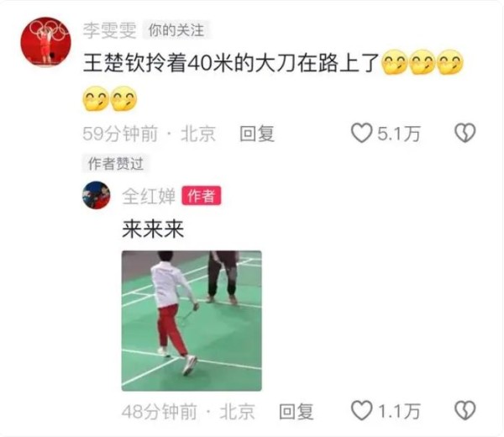Image resolution: width=504 pixels, height=437 pixels.
Task: Open 李雯雯's red Olympic rings avatar
Action: pyautogui.click(x=45, y=42)
